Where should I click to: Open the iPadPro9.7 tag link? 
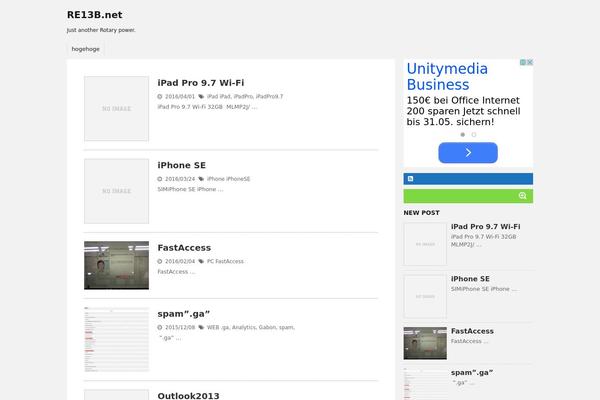(x=269, y=96)
